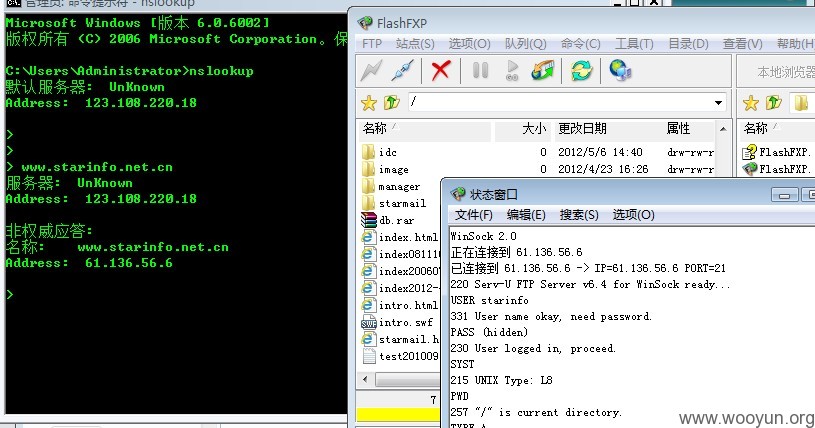This screenshot has width=815, height=428.
Task: Open 选项(O) menu in status window
Action: [633, 215]
